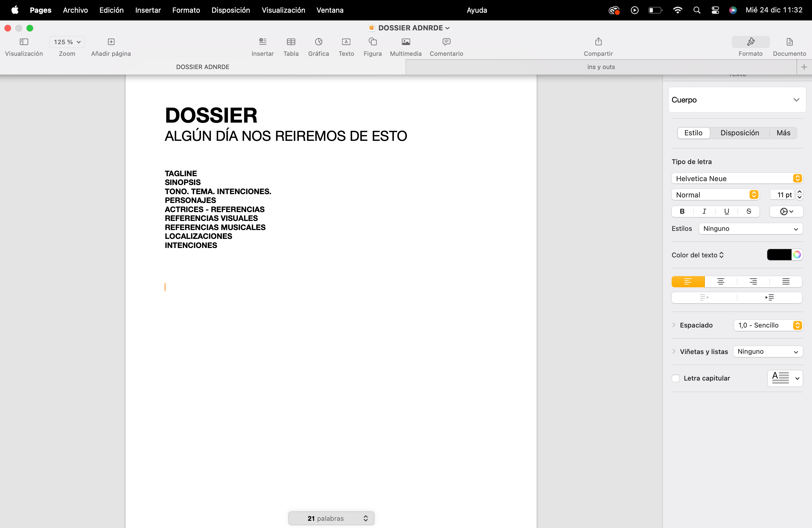This screenshot has height=528, width=812.
Task: Switch to the ins y outs tab
Action: tap(601, 67)
